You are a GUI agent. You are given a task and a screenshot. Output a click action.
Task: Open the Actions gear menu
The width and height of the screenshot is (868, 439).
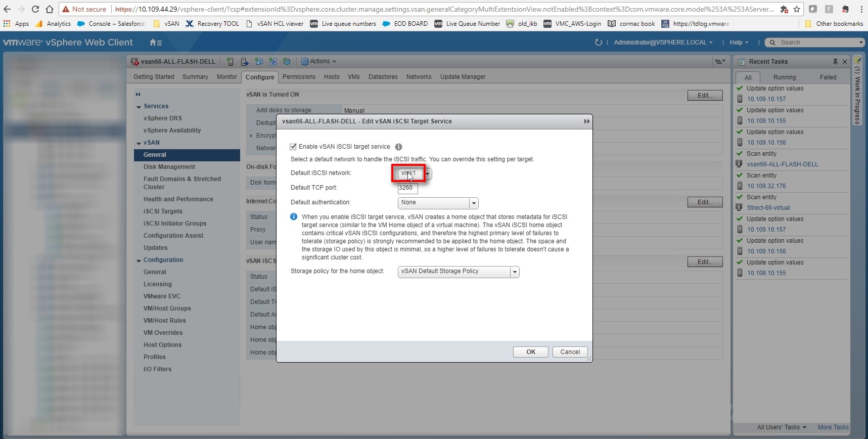point(318,62)
